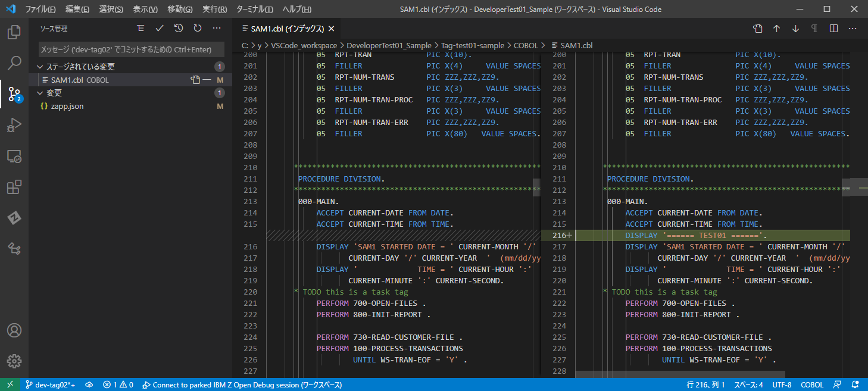Refresh the source control panel

click(198, 28)
